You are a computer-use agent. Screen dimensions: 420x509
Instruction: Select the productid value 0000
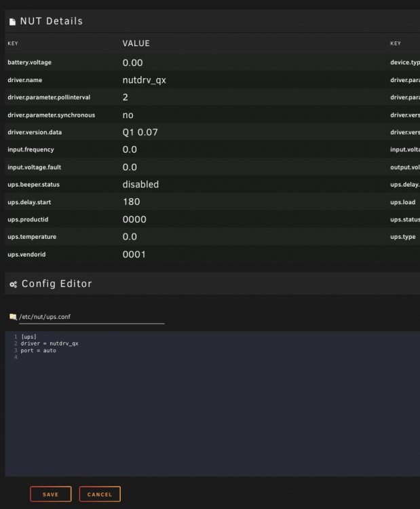coord(134,219)
